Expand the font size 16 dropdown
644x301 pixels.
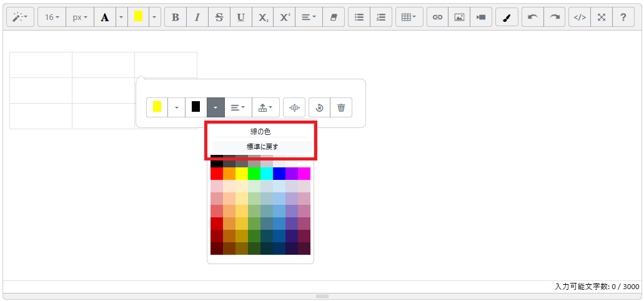[52, 17]
